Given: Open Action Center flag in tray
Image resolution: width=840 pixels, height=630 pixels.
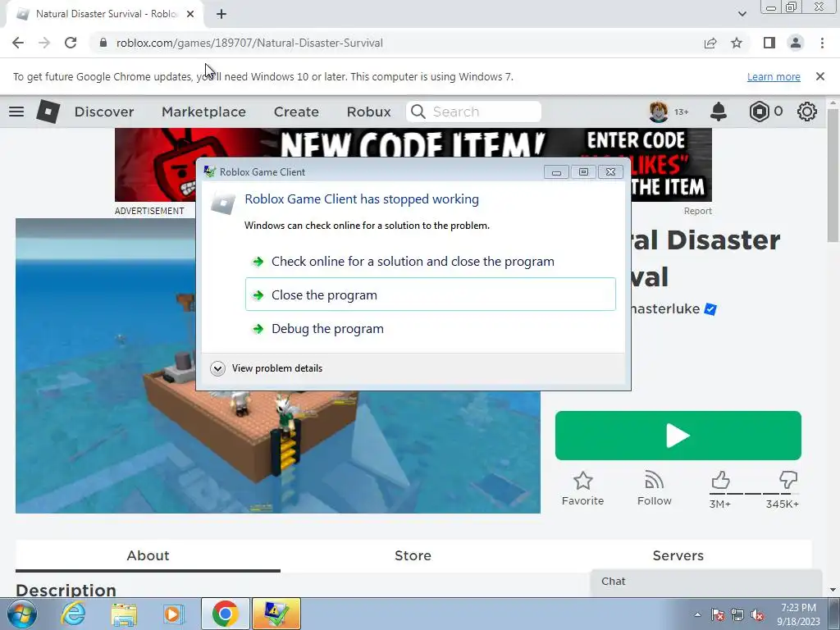Looking at the screenshot, I should point(718,614).
